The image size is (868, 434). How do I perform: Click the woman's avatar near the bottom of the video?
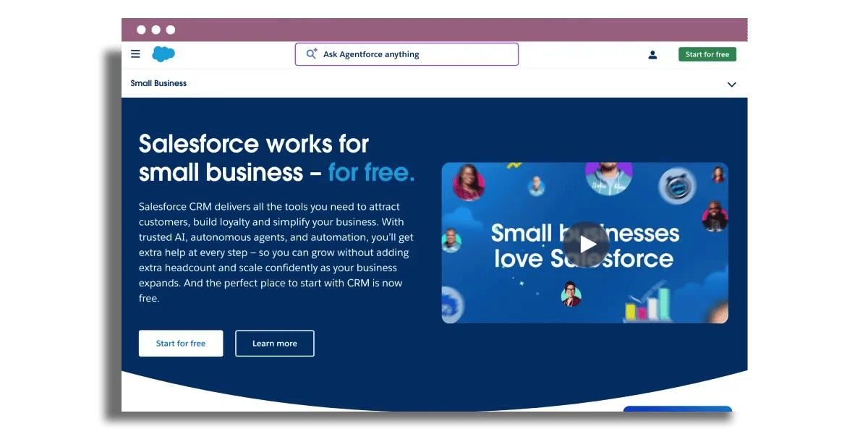[x=571, y=294]
